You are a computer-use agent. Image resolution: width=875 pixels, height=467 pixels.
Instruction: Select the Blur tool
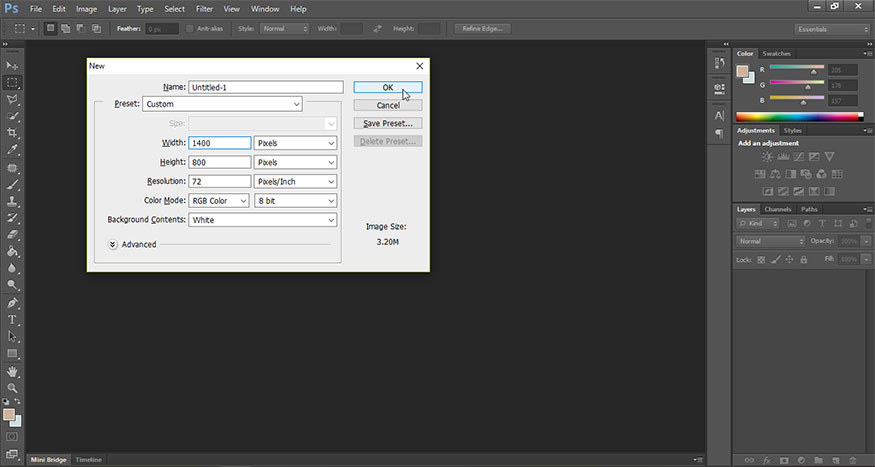point(12,268)
